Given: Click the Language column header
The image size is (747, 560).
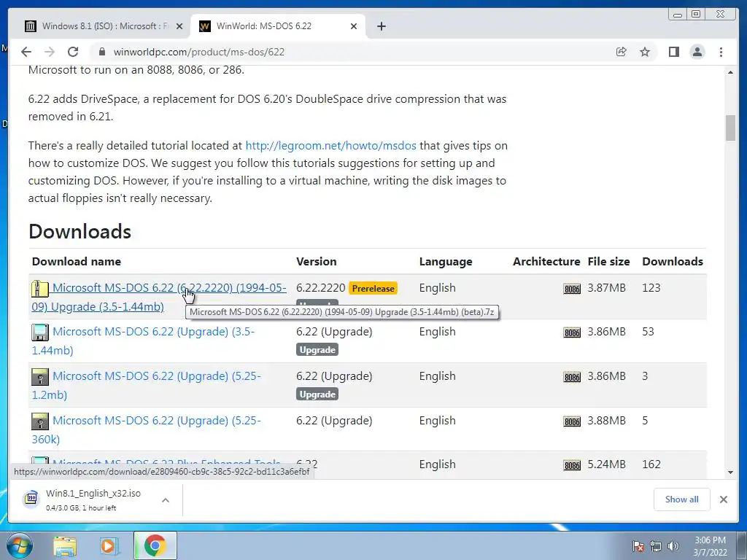Looking at the screenshot, I should pyautogui.click(x=446, y=262).
